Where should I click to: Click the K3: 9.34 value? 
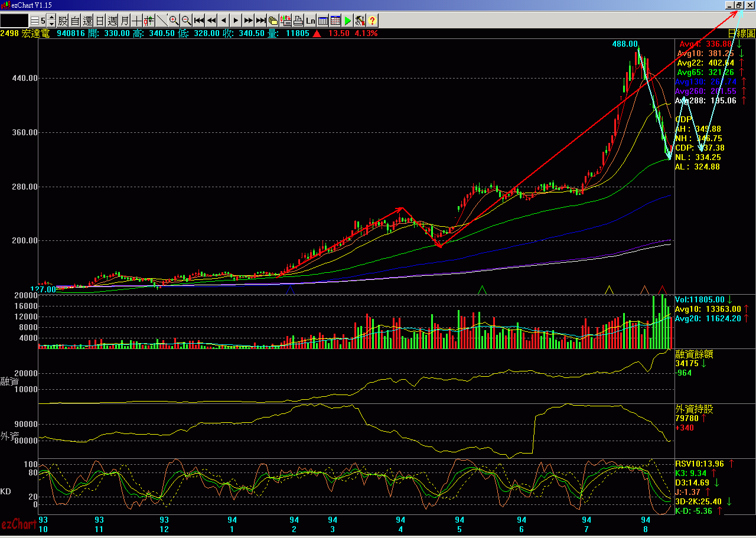690,473
